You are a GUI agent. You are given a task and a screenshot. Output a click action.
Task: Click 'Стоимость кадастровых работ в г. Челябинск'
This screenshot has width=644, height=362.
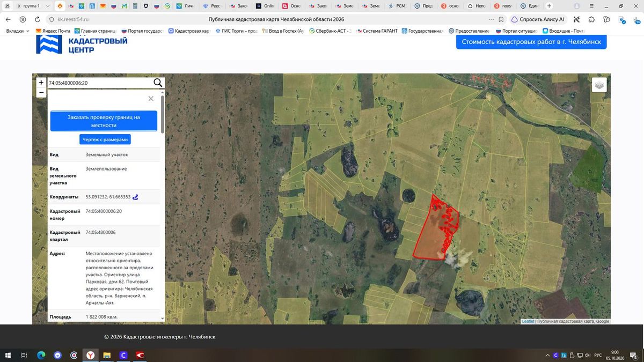click(531, 42)
